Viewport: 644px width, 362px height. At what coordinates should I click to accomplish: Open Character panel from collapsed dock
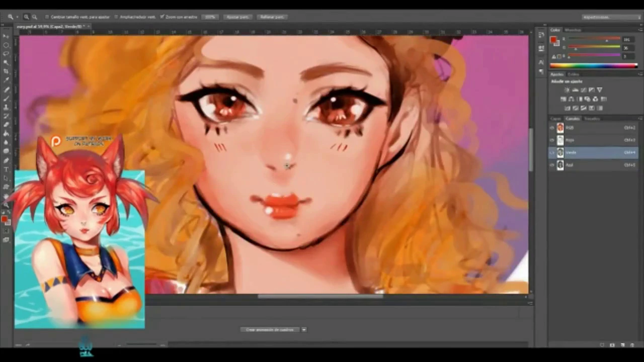pos(541,62)
